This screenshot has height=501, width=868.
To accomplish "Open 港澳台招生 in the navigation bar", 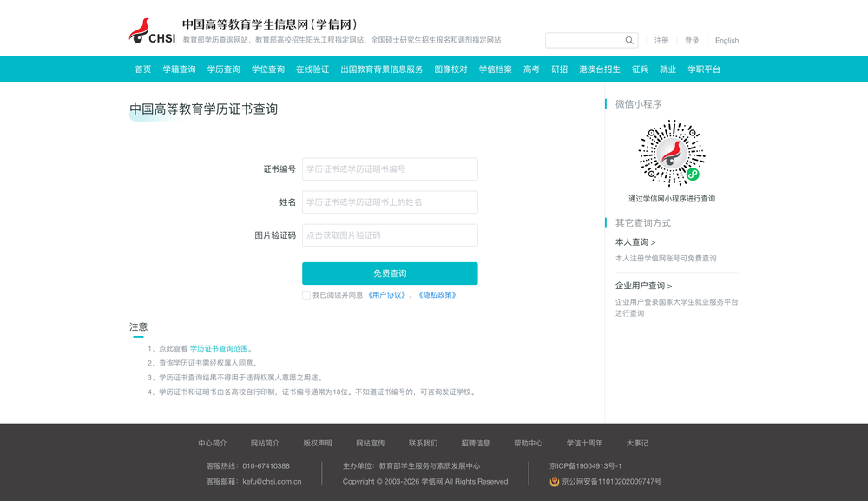I will pyautogui.click(x=600, y=69).
